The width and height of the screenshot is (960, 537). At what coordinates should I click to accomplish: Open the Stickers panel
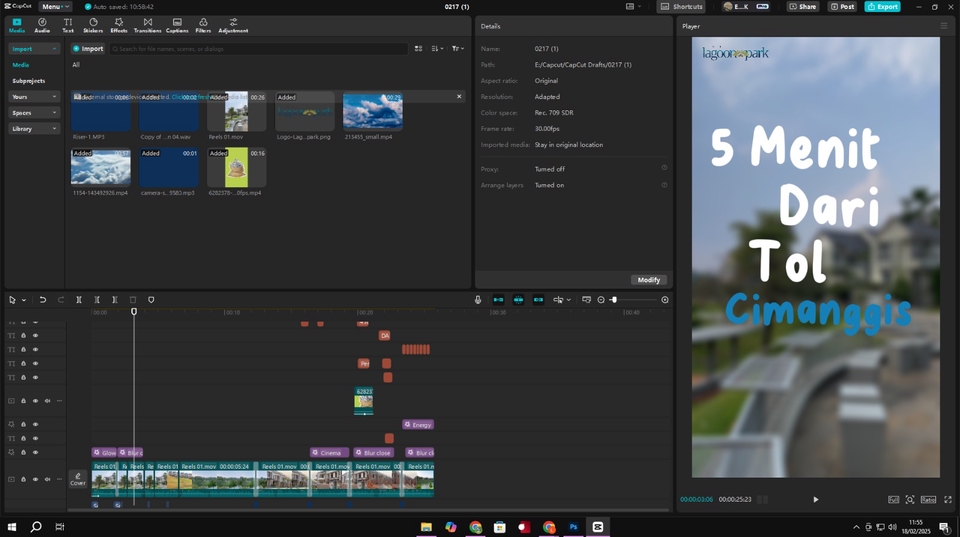pyautogui.click(x=93, y=25)
